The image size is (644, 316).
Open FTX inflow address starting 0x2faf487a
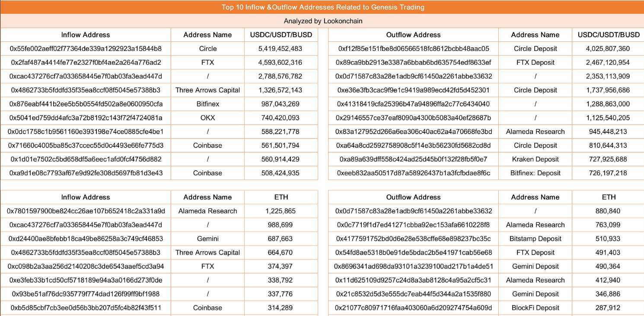click(86, 63)
